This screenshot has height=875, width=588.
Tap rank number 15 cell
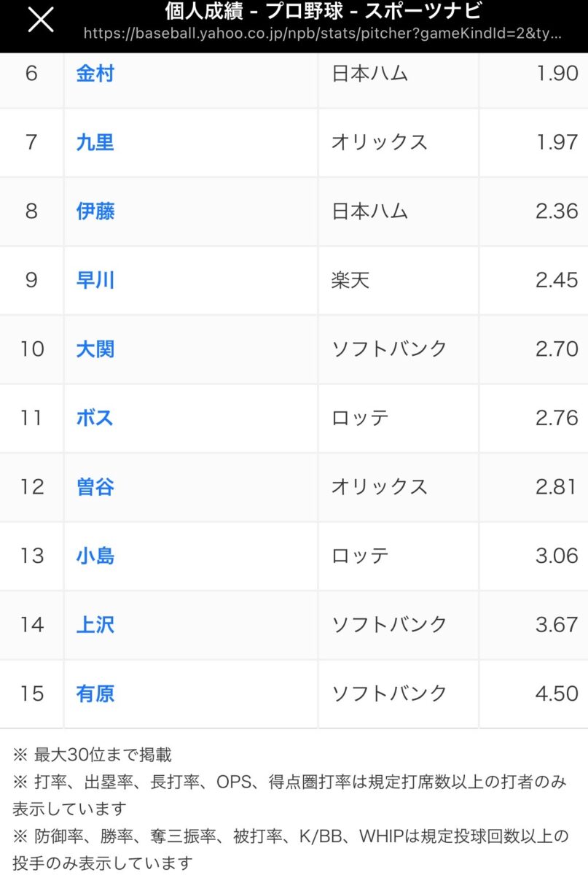click(x=32, y=693)
